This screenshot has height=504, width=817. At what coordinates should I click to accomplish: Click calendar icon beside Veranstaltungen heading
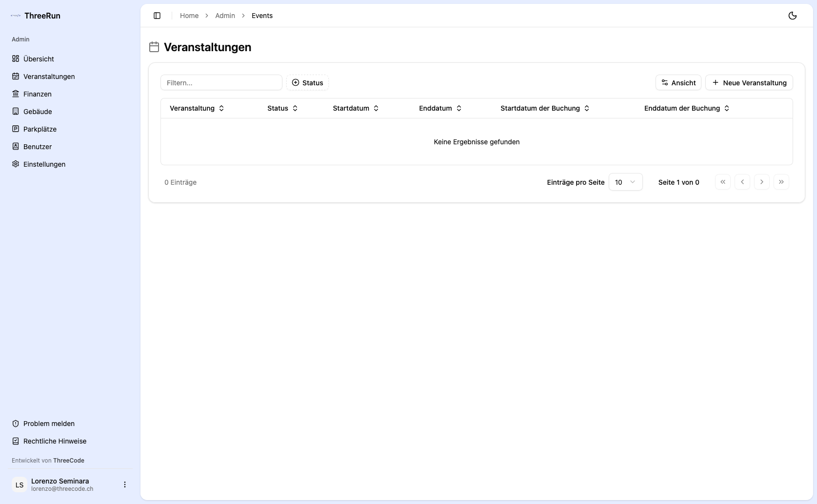click(x=154, y=47)
